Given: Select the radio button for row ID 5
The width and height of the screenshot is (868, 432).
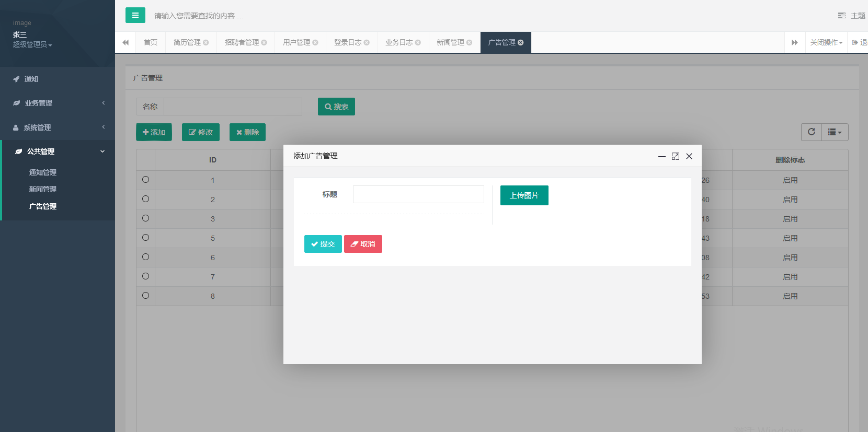Looking at the screenshot, I should point(145,238).
